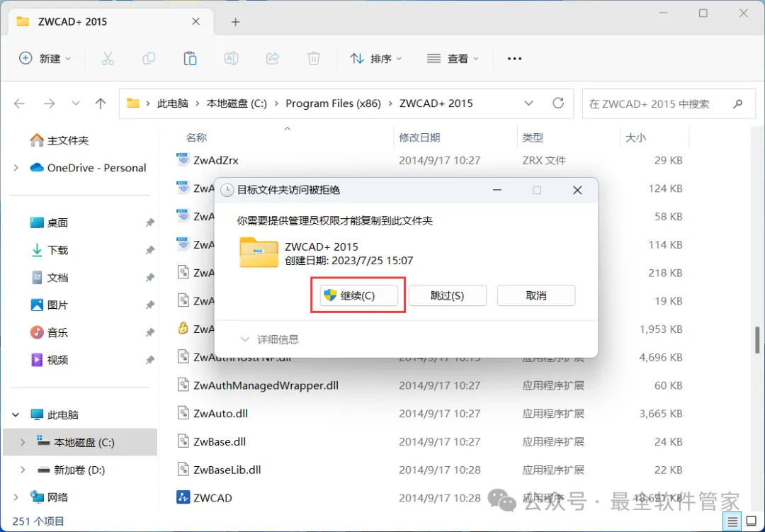Close the access denied dialog
Image resolution: width=765 pixels, height=532 pixels.
577,190
